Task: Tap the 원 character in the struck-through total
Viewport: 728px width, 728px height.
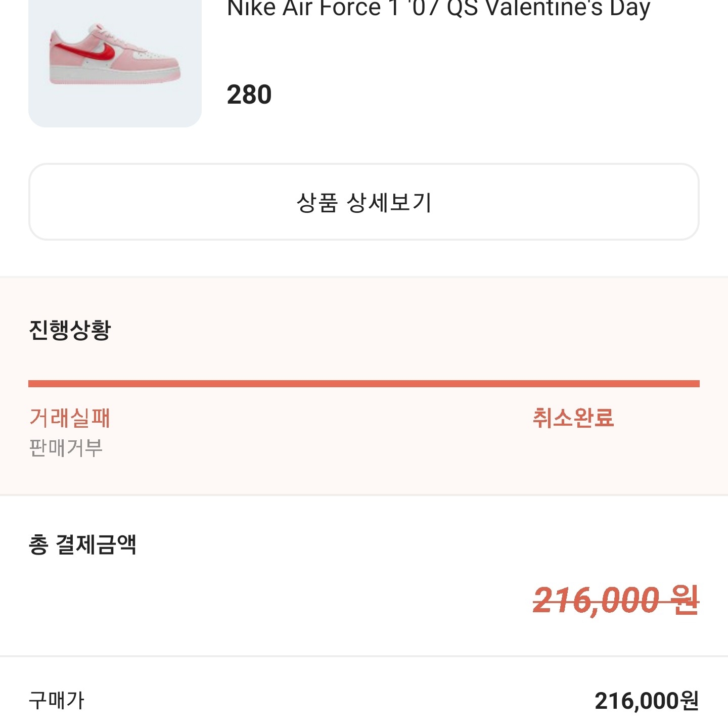Action: 686,601
